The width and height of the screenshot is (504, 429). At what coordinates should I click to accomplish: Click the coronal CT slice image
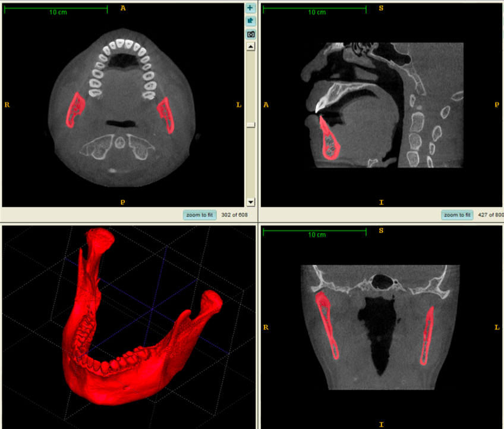(x=380, y=327)
